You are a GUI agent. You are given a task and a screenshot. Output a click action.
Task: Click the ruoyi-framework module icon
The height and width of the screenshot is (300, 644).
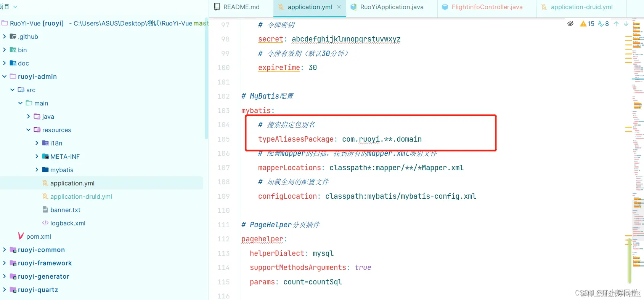[x=13, y=263]
